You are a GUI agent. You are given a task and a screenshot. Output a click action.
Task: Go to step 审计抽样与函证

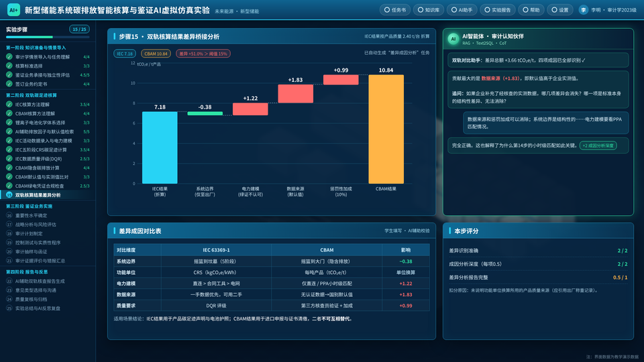click(x=48, y=251)
